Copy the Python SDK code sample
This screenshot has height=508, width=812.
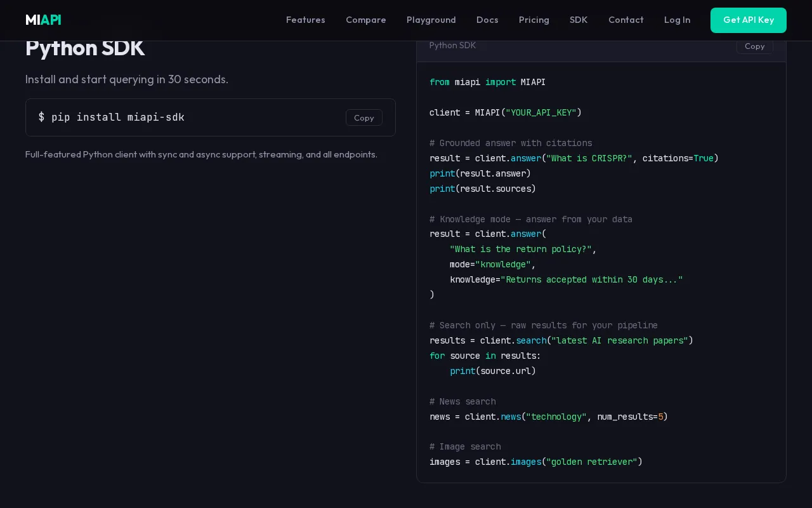[x=755, y=46]
